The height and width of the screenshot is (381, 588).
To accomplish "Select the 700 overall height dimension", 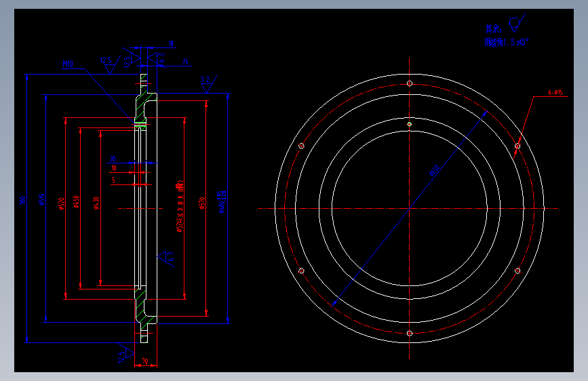I will [22, 200].
